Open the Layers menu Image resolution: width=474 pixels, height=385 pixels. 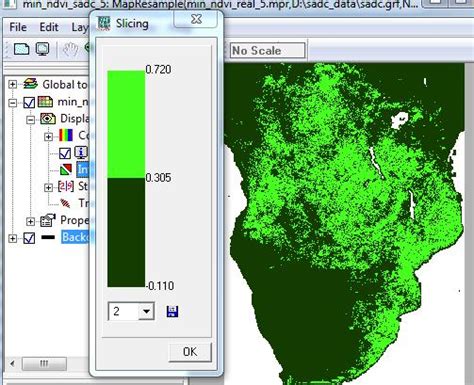pyautogui.click(x=80, y=27)
